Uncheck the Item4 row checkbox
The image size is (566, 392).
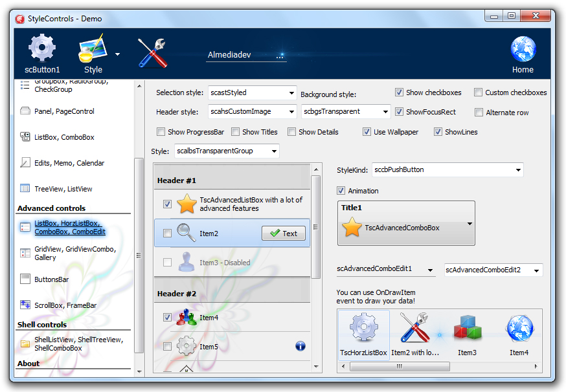167,317
